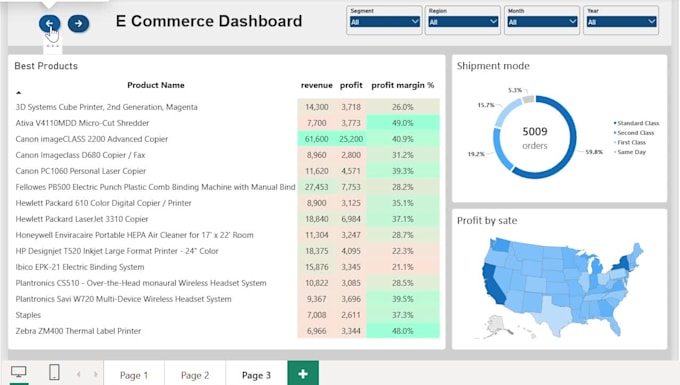Image resolution: width=680 pixels, height=385 pixels.
Task: Select Same Day legend entry
Action: [630, 152]
